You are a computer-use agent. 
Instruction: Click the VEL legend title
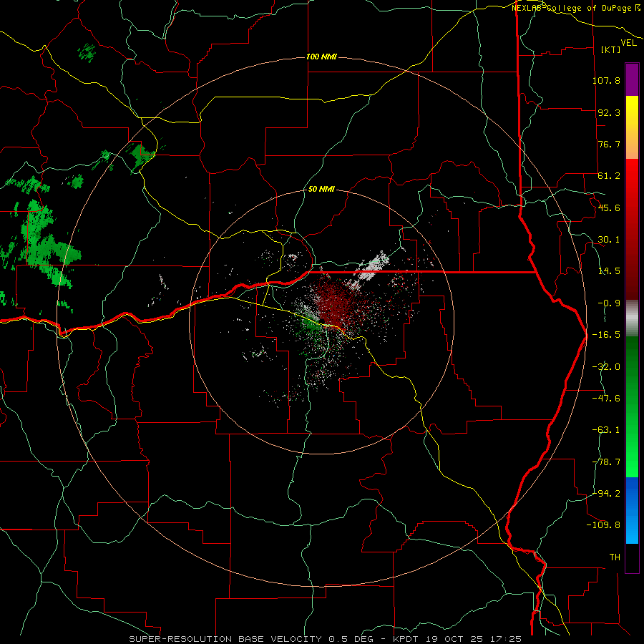point(628,43)
